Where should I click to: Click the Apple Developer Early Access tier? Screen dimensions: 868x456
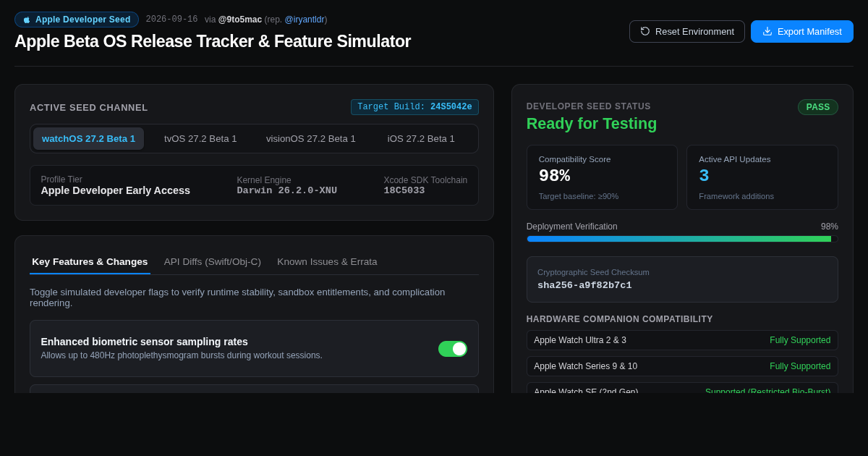coord(116,190)
